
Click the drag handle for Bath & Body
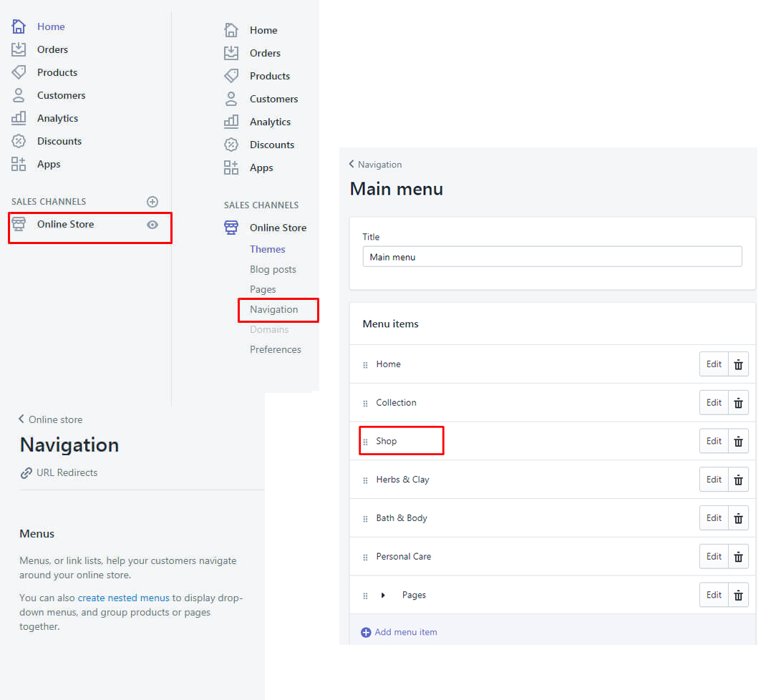click(366, 519)
